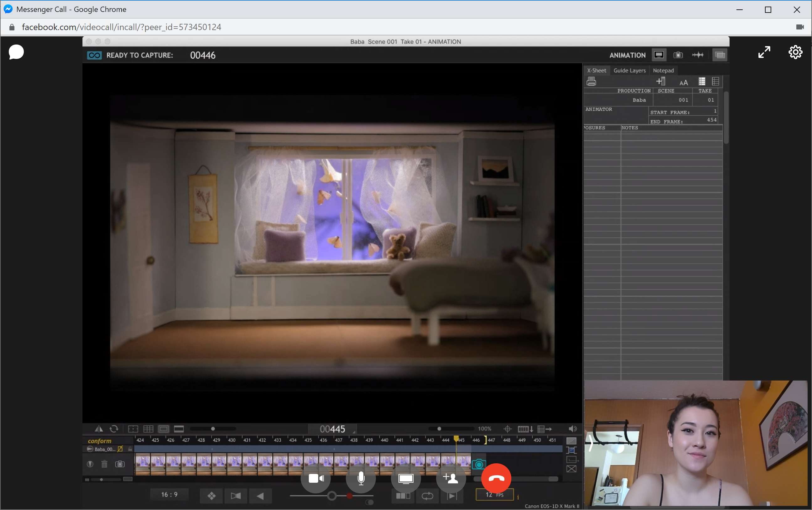Click the ANIMATION workspace label
This screenshot has width=812, height=510.
tap(627, 55)
